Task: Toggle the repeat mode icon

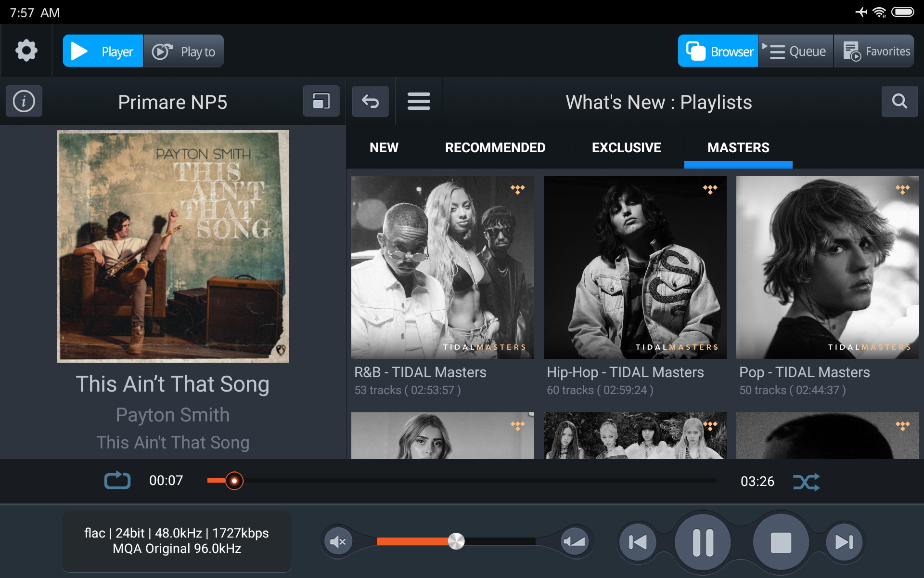Action: (117, 480)
